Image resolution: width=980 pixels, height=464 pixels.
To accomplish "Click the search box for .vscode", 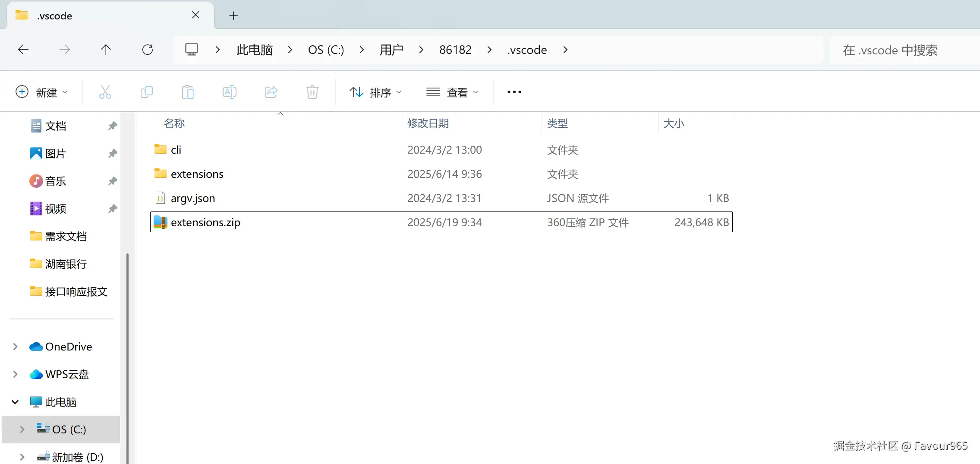I will pos(904,50).
